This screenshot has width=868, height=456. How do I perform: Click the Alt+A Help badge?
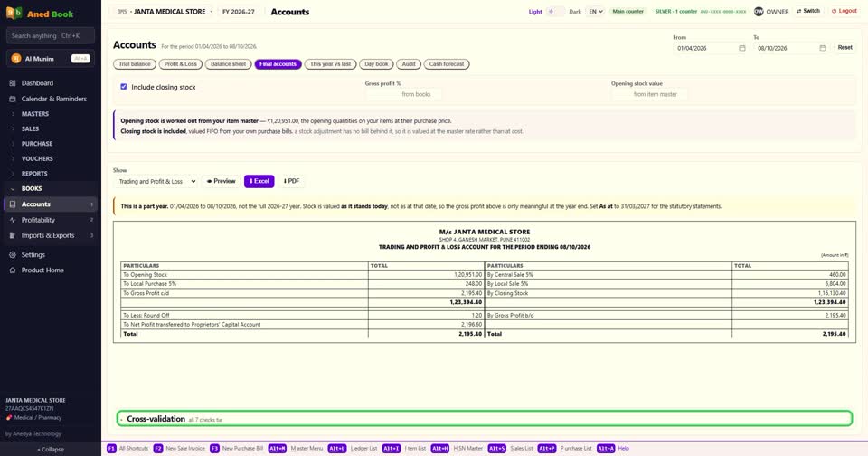point(606,448)
